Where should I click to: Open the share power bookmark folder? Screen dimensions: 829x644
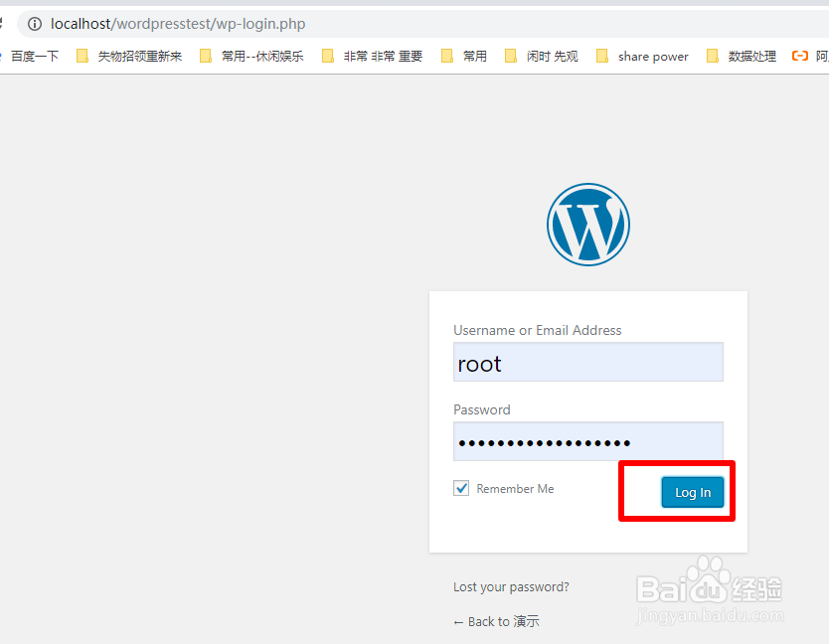click(642, 56)
